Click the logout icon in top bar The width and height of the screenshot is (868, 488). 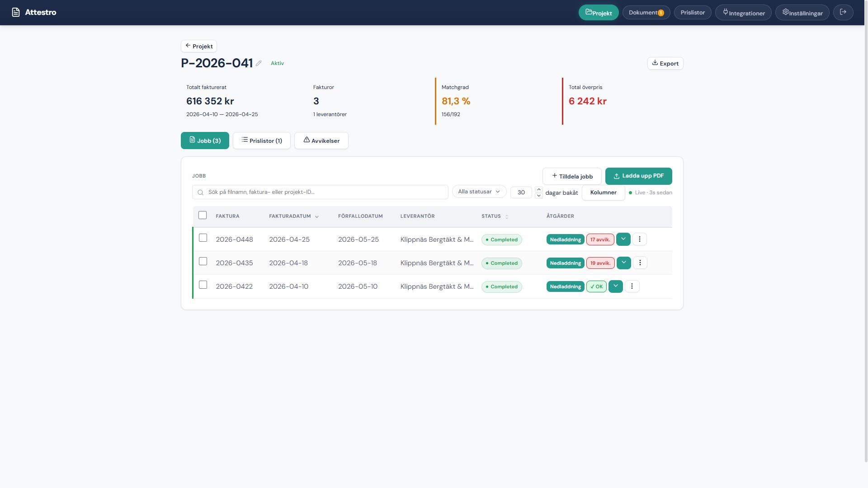(843, 12)
